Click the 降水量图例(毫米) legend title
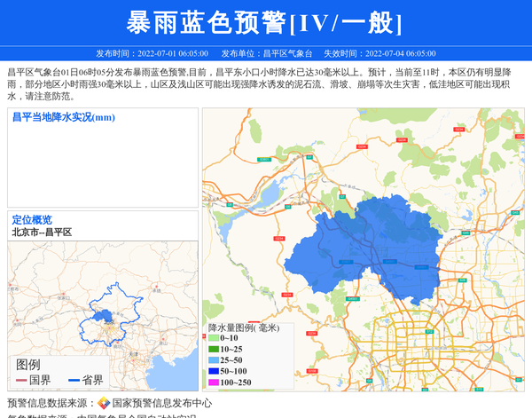The image size is (532, 418). (244, 327)
